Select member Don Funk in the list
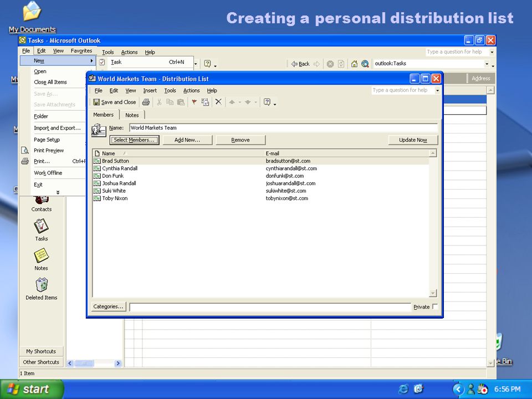Viewport: 532px width, 399px height. pos(260,176)
